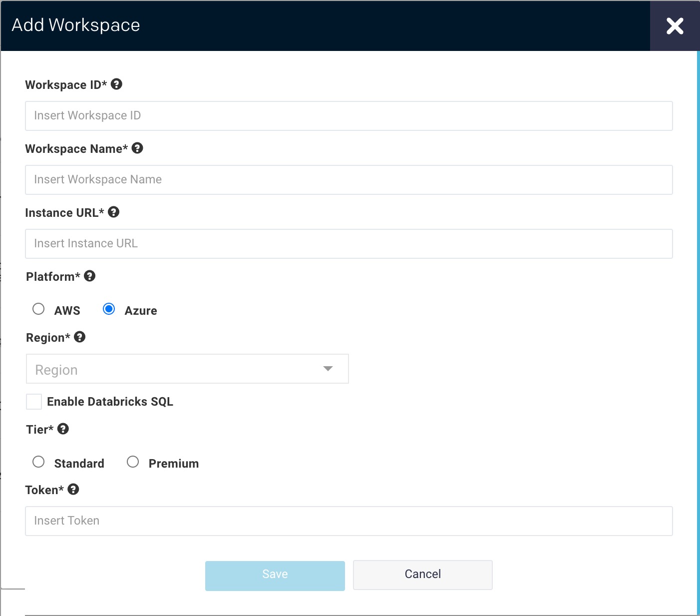Viewport: 700px width, 616px height.
Task: Open the Instance URL help icon
Action: (114, 212)
